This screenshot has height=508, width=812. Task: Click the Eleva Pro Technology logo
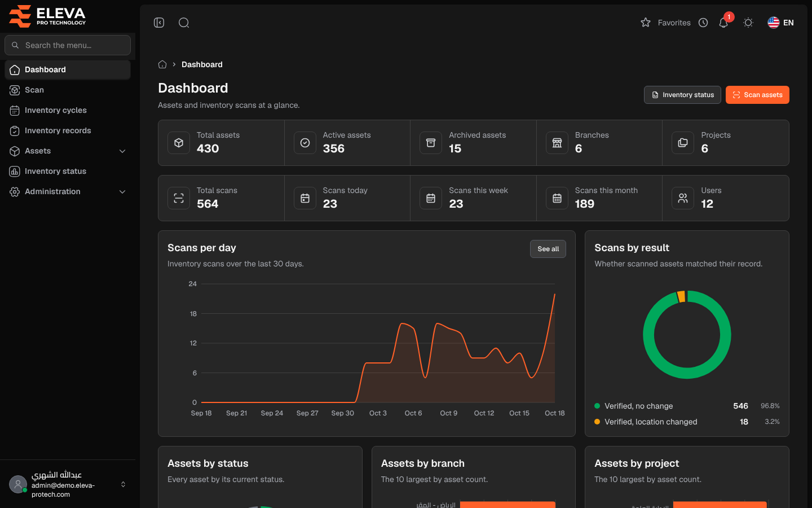click(x=47, y=16)
